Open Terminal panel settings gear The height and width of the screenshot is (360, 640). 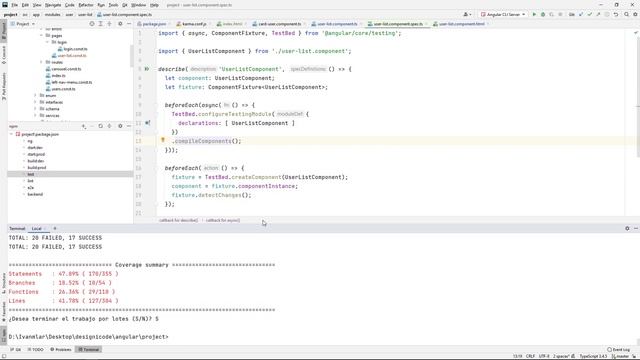[627, 229]
